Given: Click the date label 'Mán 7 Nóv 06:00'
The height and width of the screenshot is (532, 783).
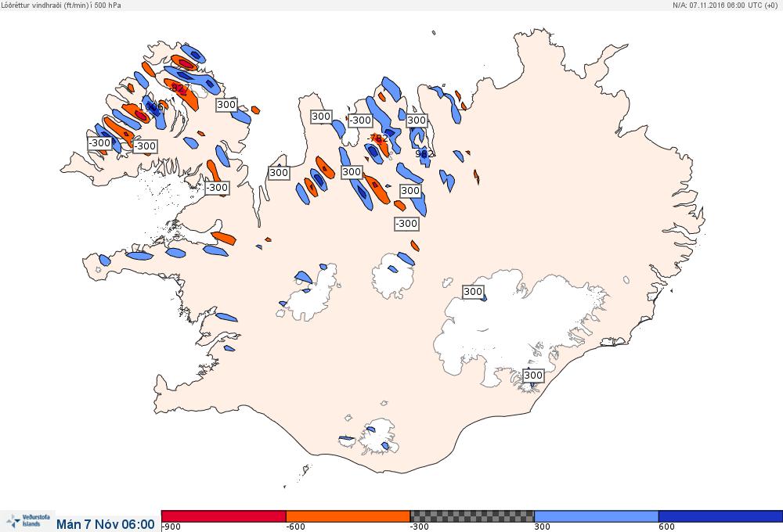Looking at the screenshot, I should point(106,524).
